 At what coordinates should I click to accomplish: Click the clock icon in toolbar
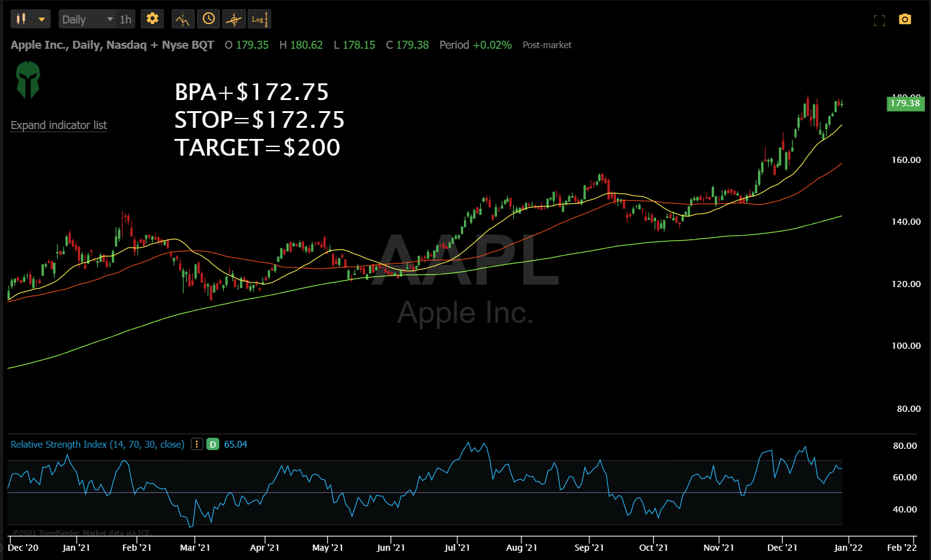point(209,19)
